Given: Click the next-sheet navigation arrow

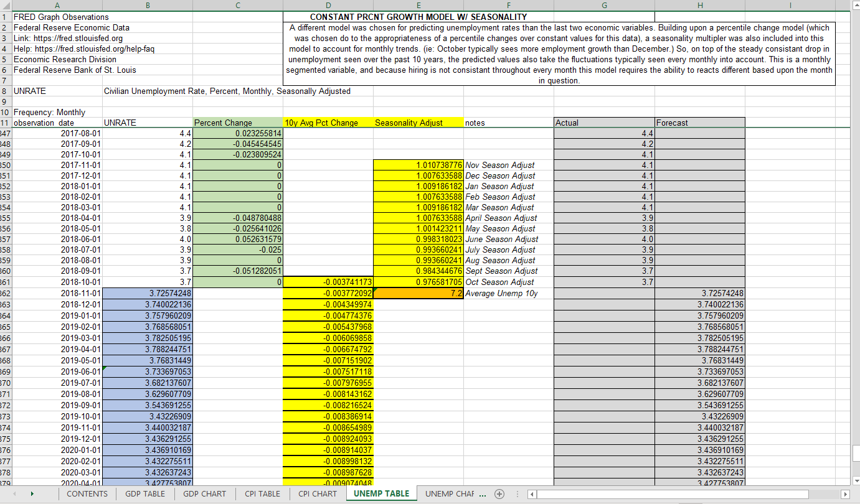Looking at the screenshot, I should (x=32, y=494).
